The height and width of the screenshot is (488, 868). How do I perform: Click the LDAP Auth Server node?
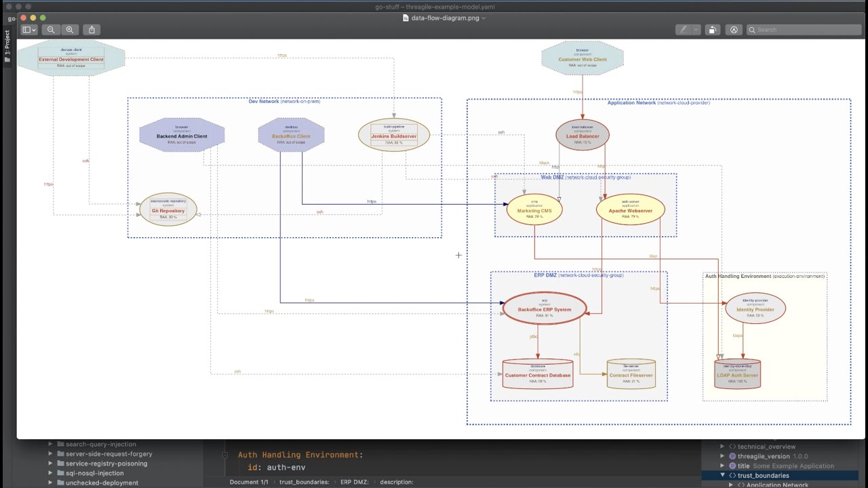(x=738, y=374)
